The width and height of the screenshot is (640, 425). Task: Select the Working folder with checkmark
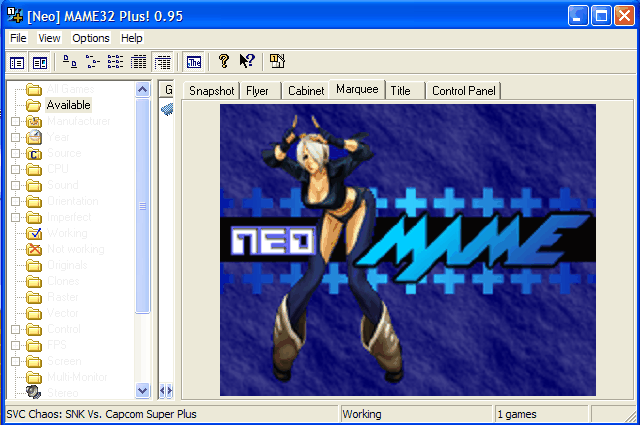click(34, 233)
